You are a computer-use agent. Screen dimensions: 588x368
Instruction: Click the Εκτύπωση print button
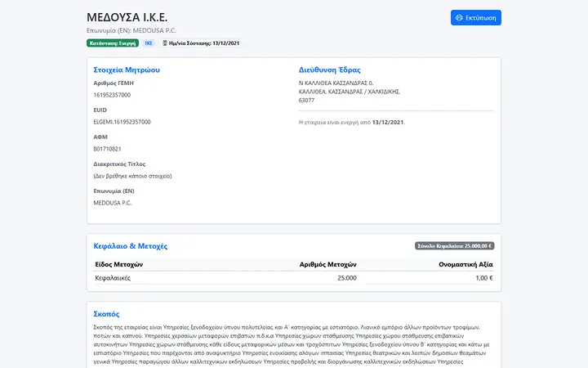click(x=476, y=18)
